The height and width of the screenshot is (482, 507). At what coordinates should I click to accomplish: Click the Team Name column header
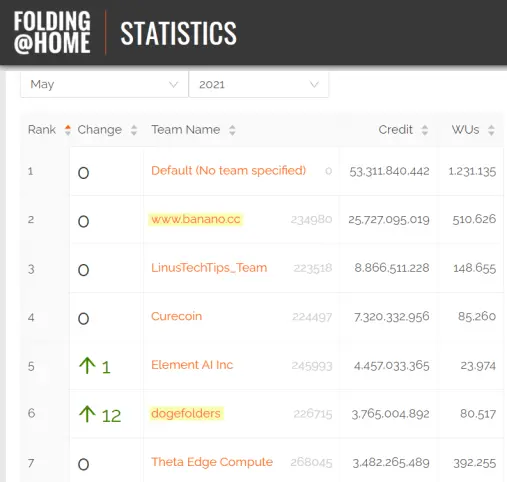(186, 130)
